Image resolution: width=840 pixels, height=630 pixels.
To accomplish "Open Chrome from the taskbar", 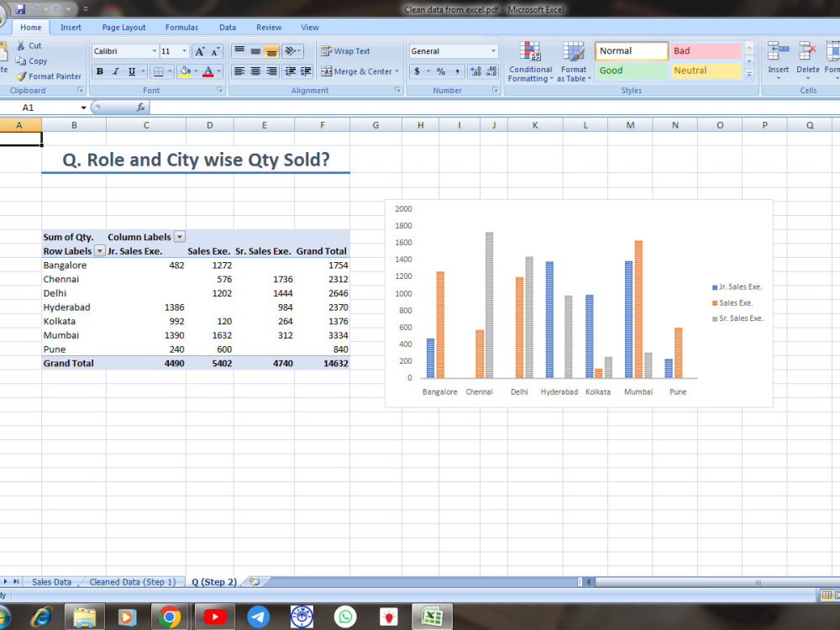I will coord(170,617).
